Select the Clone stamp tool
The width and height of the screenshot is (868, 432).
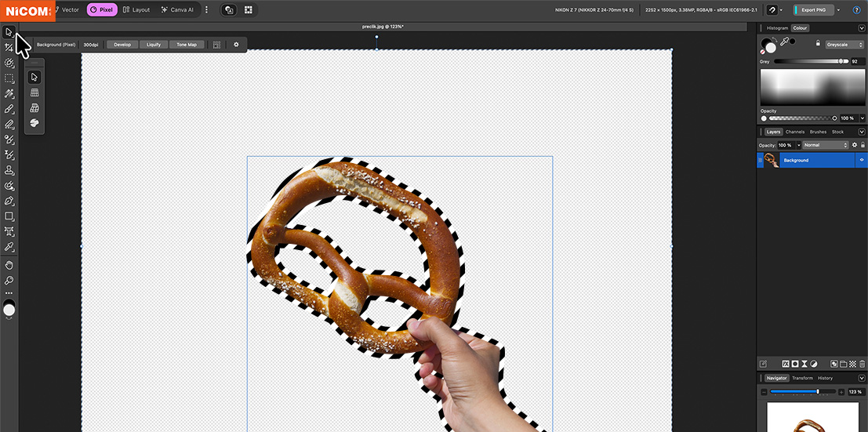tap(9, 170)
